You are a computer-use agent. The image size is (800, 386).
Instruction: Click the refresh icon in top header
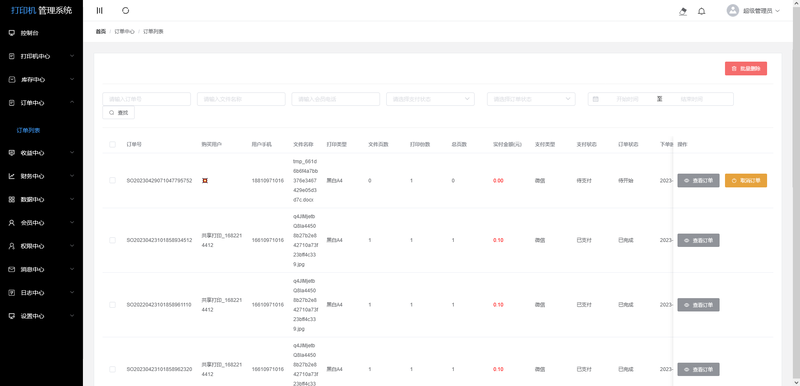point(126,11)
